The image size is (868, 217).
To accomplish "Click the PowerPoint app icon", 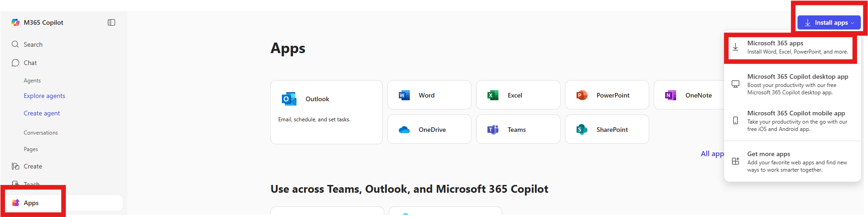I will (x=582, y=95).
